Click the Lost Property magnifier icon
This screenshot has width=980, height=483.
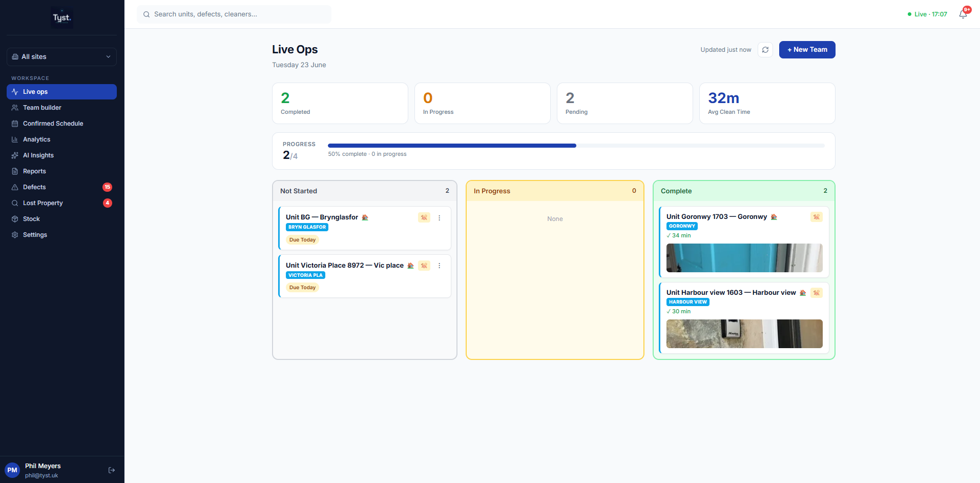point(15,203)
